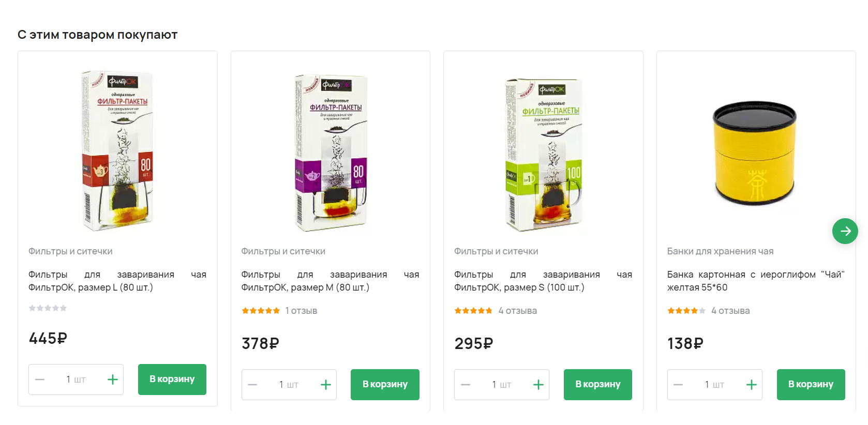The width and height of the screenshot is (868, 425).
Task: Increase quantity of size S filters
Action: (538, 385)
